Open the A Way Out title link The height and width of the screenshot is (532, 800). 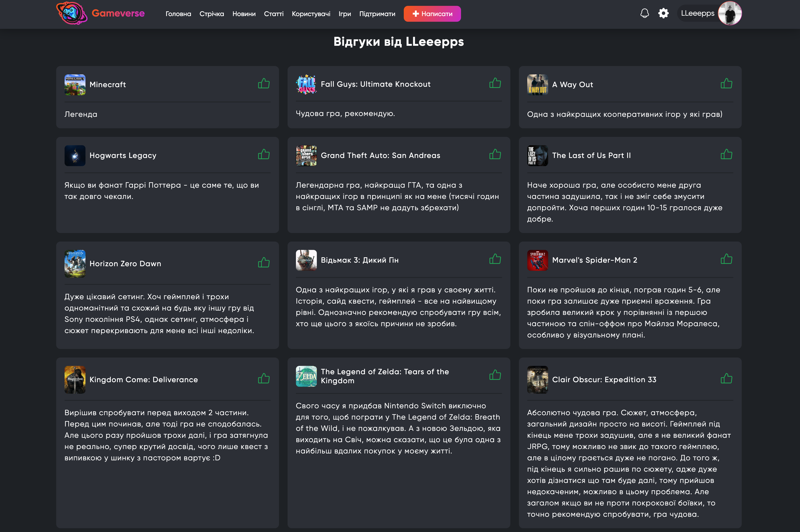pyautogui.click(x=573, y=84)
